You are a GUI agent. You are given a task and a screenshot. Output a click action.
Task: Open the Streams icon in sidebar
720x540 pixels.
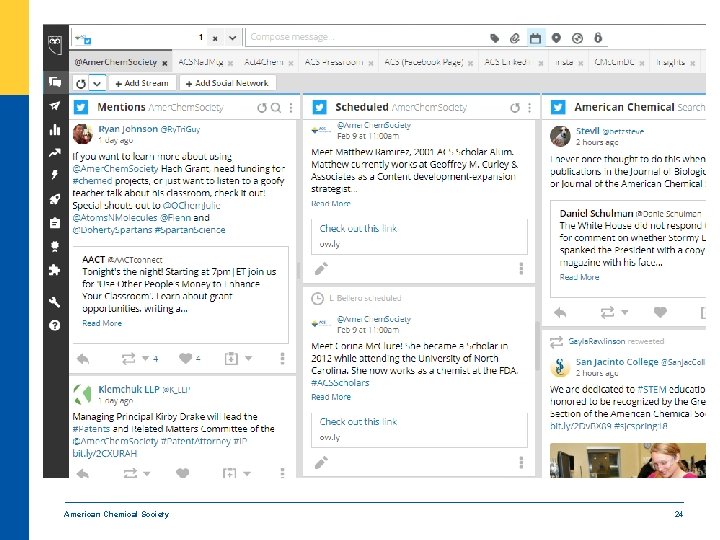click(55, 82)
